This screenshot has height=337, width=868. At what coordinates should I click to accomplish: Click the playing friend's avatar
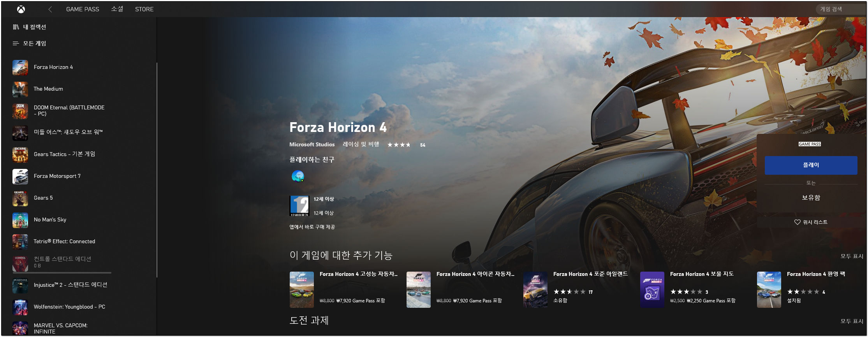pyautogui.click(x=298, y=176)
